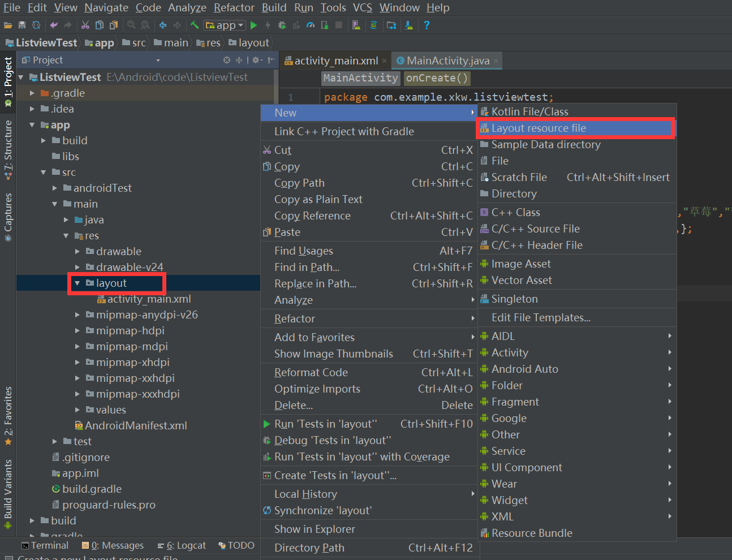The width and height of the screenshot is (732, 560).
Task: Collapse the app module node
Action: tap(32, 124)
